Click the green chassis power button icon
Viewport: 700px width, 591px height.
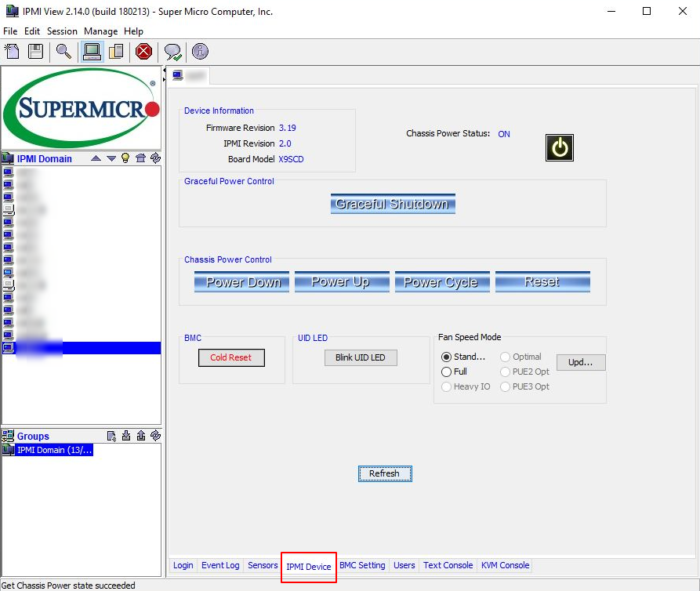click(x=559, y=147)
